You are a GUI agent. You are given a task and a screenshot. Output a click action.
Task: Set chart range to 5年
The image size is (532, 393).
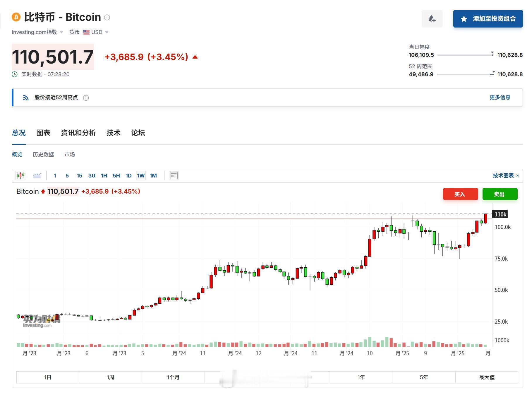pos(424,377)
